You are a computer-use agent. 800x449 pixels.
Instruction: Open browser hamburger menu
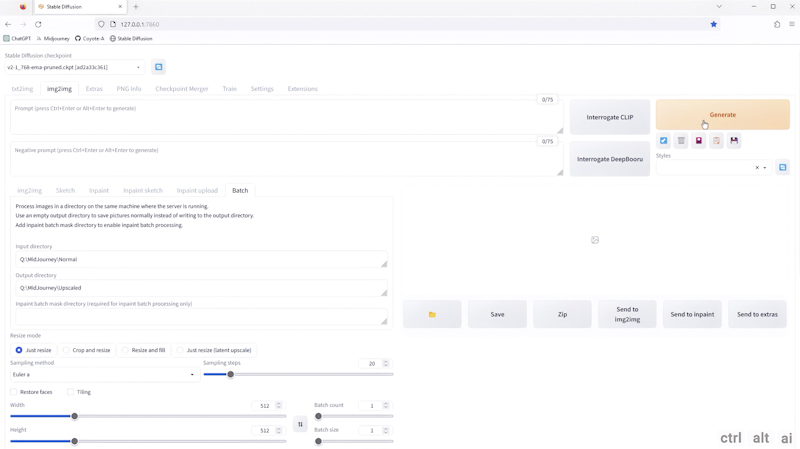pos(792,24)
